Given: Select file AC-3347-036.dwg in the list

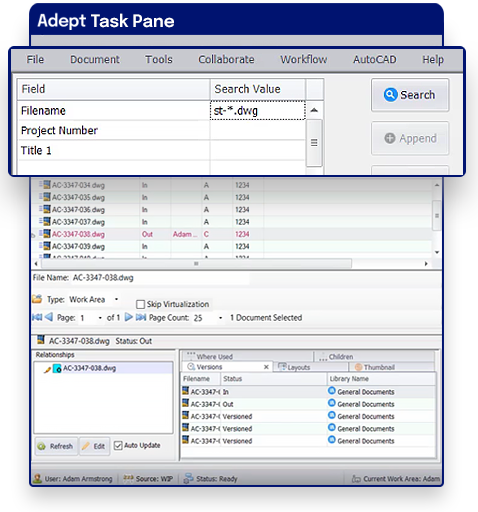Looking at the screenshot, I should [78, 210].
